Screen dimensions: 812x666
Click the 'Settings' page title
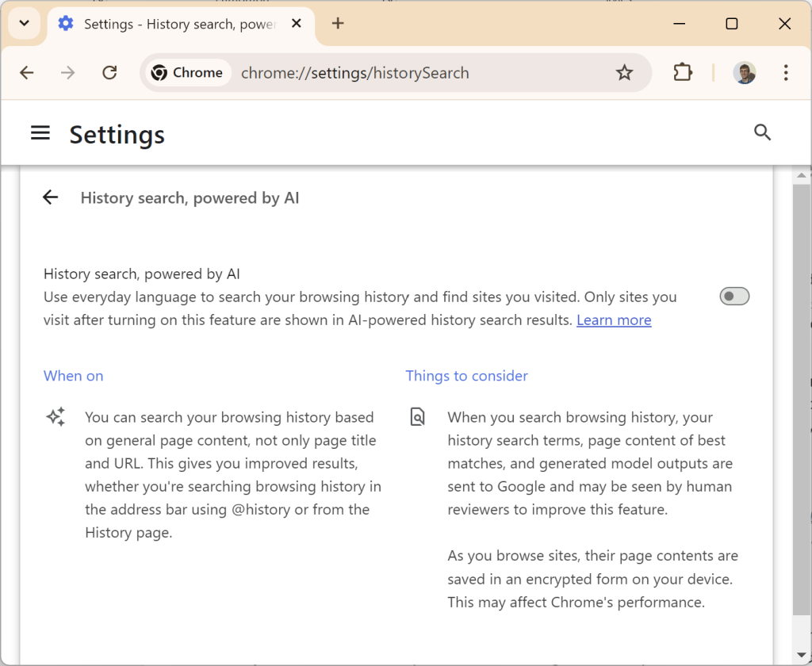[117, 135]
